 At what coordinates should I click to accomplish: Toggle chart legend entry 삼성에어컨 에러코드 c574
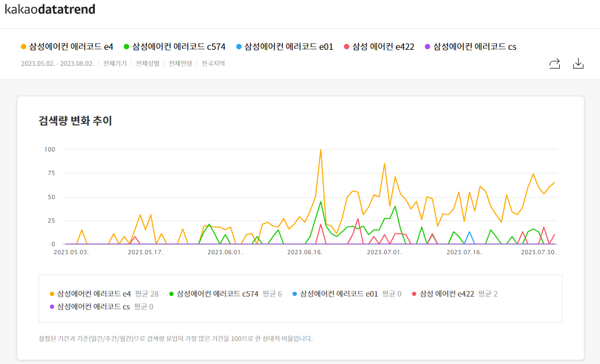[214, 294]
